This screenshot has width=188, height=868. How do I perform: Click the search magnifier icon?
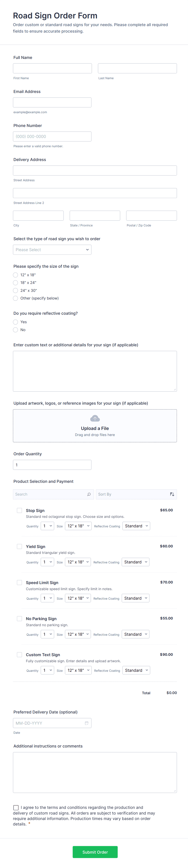[x=89, y=494]
